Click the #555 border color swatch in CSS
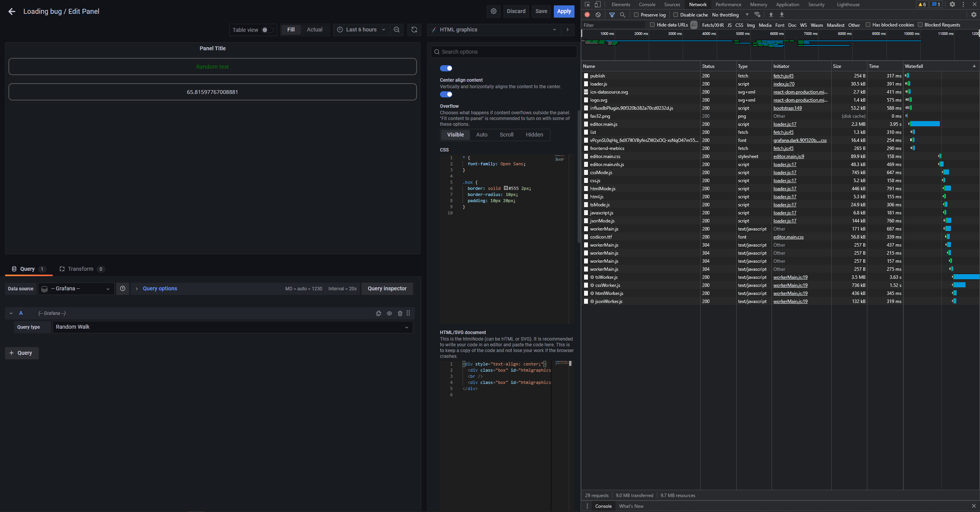 (506, 188)
